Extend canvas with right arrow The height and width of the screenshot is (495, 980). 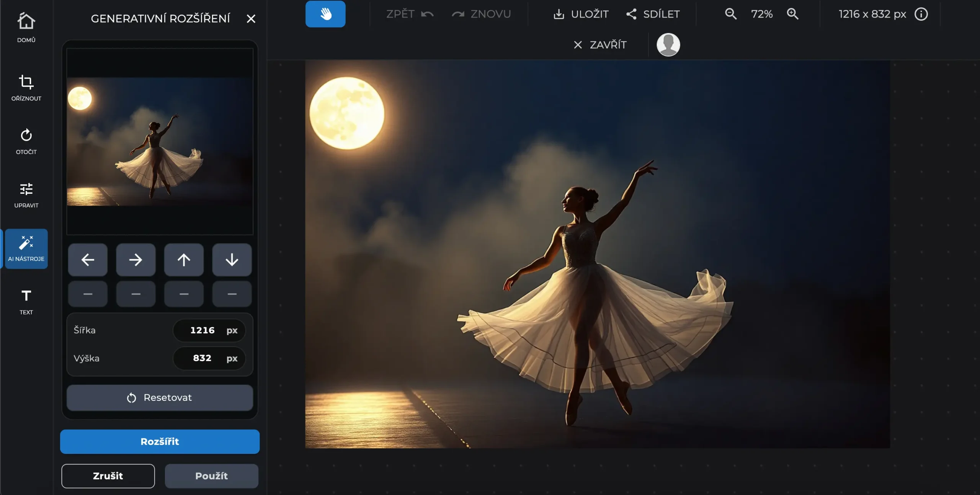[x=136, y=260]
